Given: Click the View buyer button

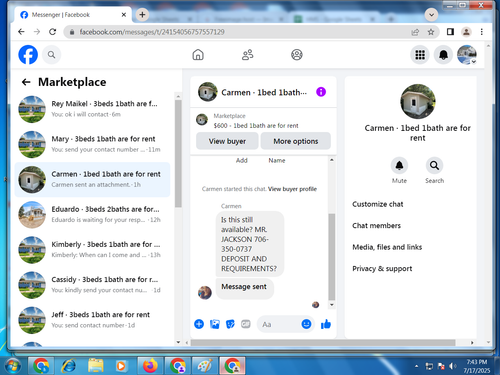Looking at the screenshot, I should (x=227, y=141).
